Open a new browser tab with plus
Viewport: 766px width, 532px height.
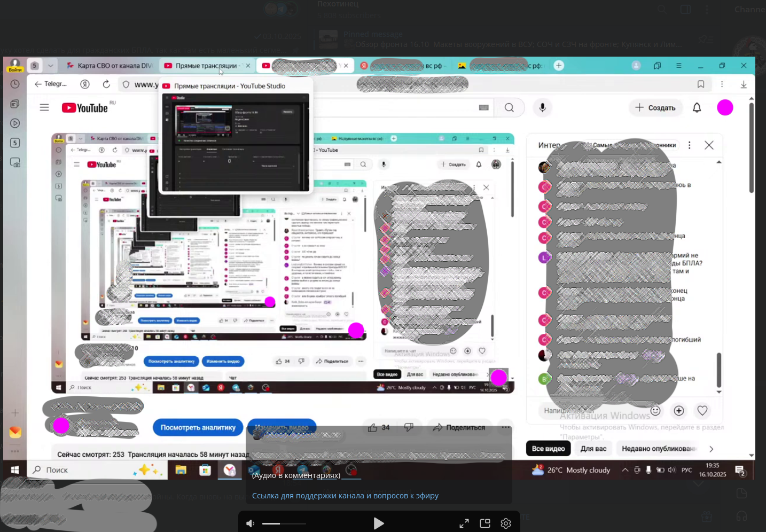pos(559,65)
